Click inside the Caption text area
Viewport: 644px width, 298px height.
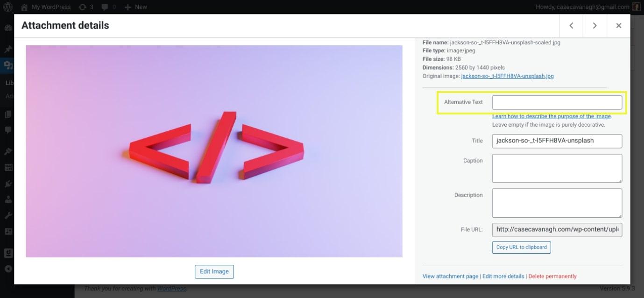click(x=557, y=168)
